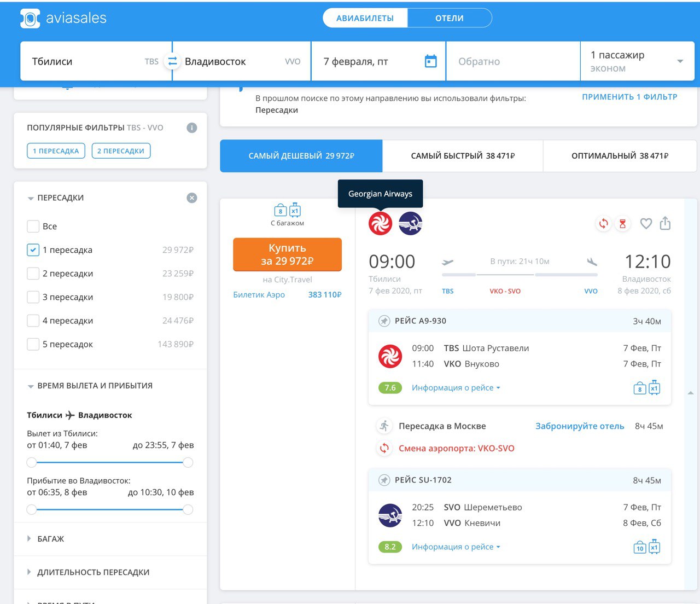Click right handle of Tbilisi departure slider
The width and height of the screenshot is (700, 604).
point(188,463)
